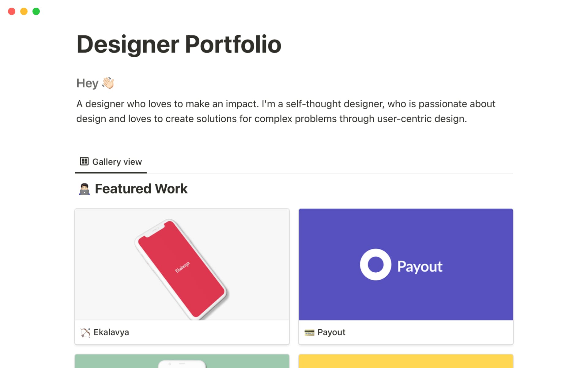Click the yellow project card below Payout
This screenshot has height=368, width=588.
coord(406,362)
